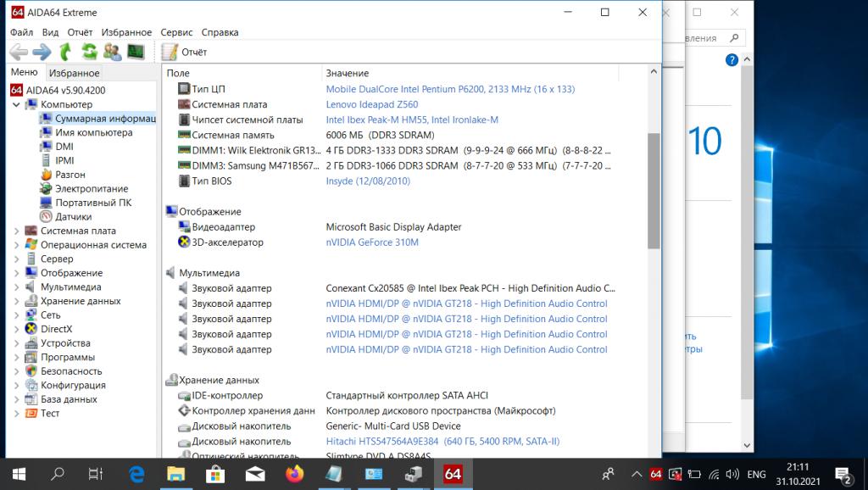The image size is (868, 490).
Task: Open the Справка menu
Action: [220, 32]
